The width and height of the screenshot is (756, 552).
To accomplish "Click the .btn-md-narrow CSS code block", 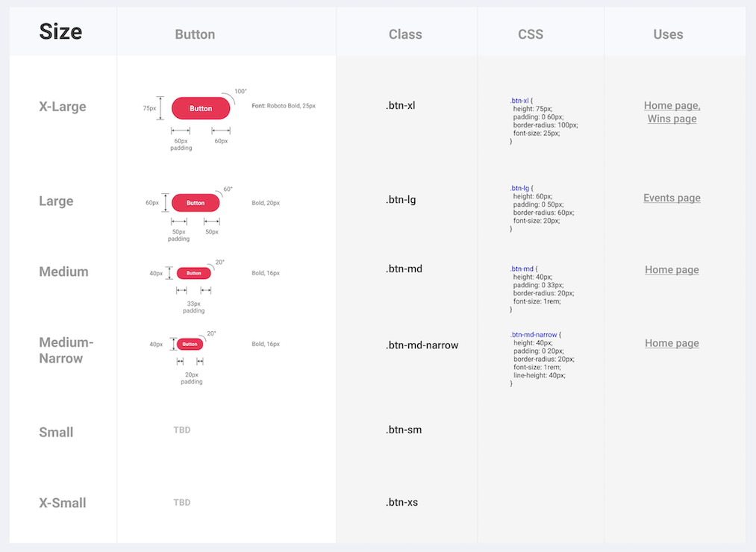I will [x=542, y=359].
